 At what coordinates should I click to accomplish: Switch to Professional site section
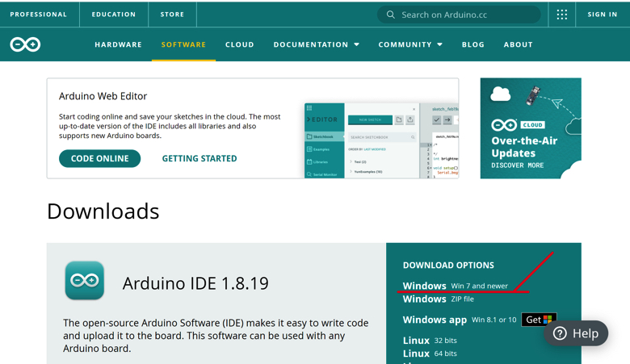point(39,15)
